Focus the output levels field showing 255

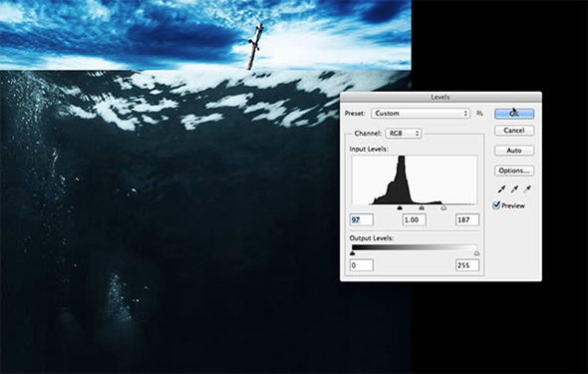[x=467, y=265]
